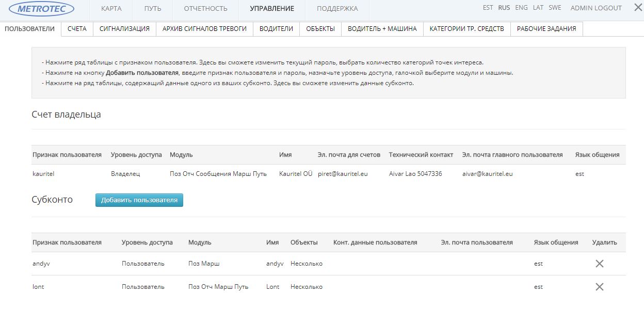Open the Отчетность menu

click(x=205, y=9)
